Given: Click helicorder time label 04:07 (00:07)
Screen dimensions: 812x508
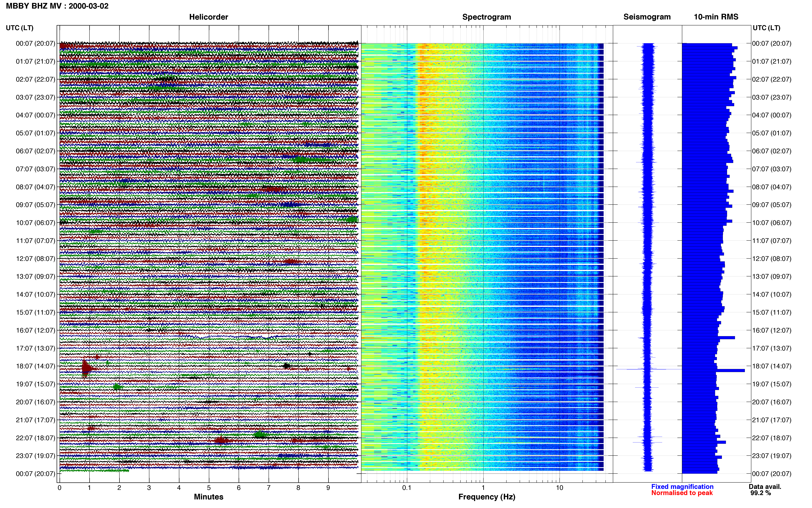Looking at the screenshot, I should click(x=35, y=115).
